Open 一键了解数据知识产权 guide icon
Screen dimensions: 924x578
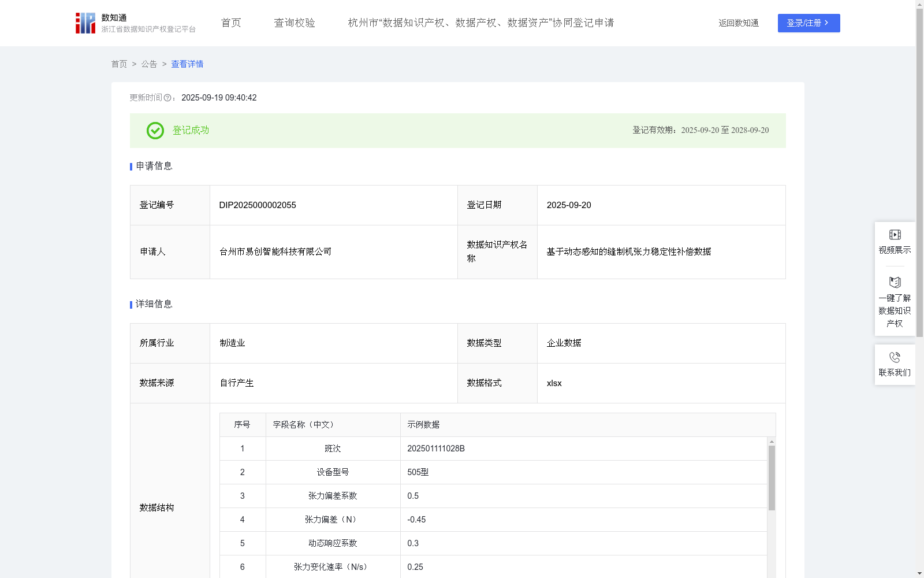point(895,282)
